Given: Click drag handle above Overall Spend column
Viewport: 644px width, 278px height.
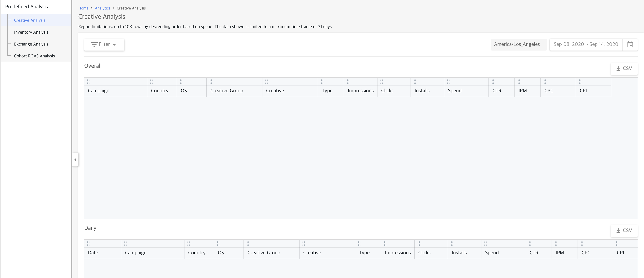Looking at the screenshot, I should [448, 81].
